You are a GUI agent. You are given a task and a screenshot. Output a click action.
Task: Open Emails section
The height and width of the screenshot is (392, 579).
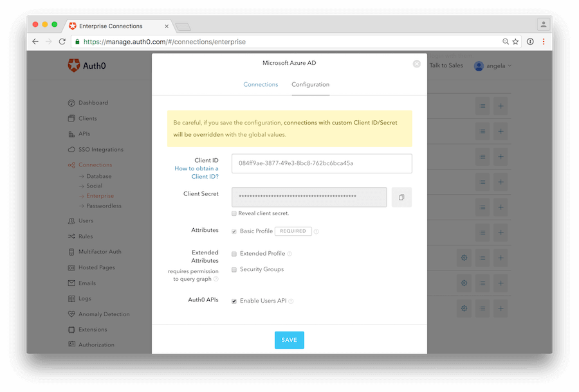(82, 283)
